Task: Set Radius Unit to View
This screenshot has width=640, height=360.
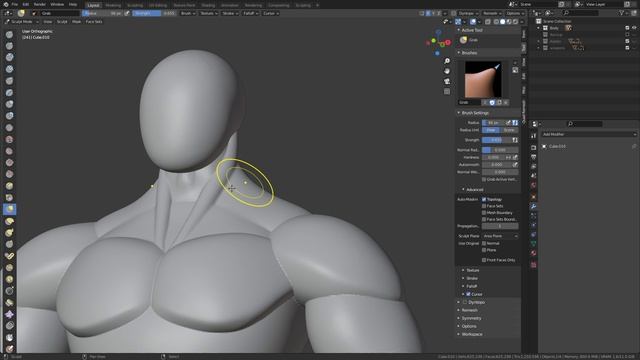Action: coord(491,130)
